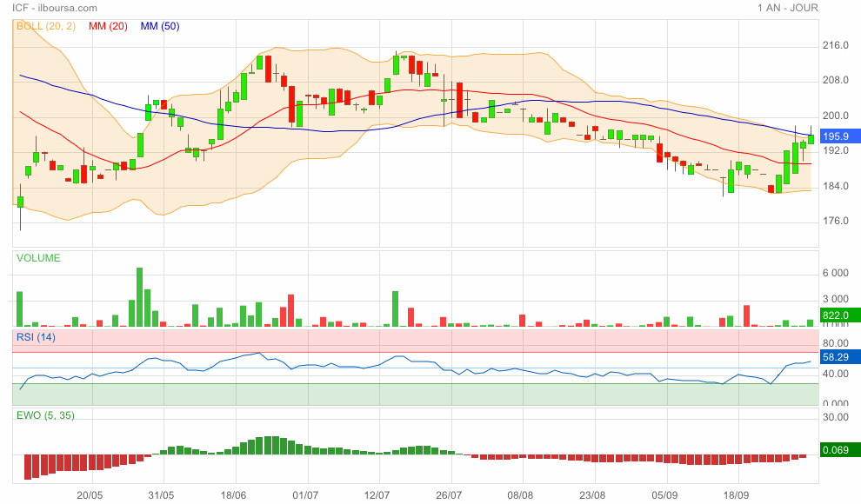Click the RSI (14) panel label
This screenshot has width=861, height=504.
tap(36, 337)
